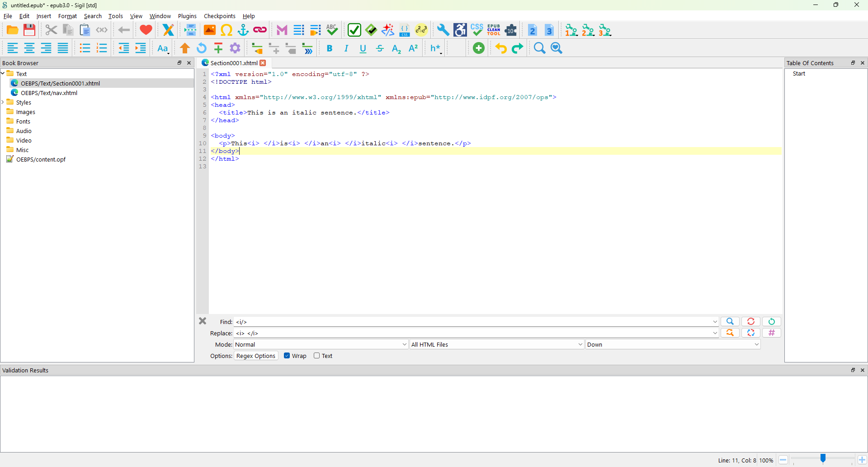This screenshot has height=467, width=868.
Task: Click the Regex Options button
Action: tap(255, 356)
